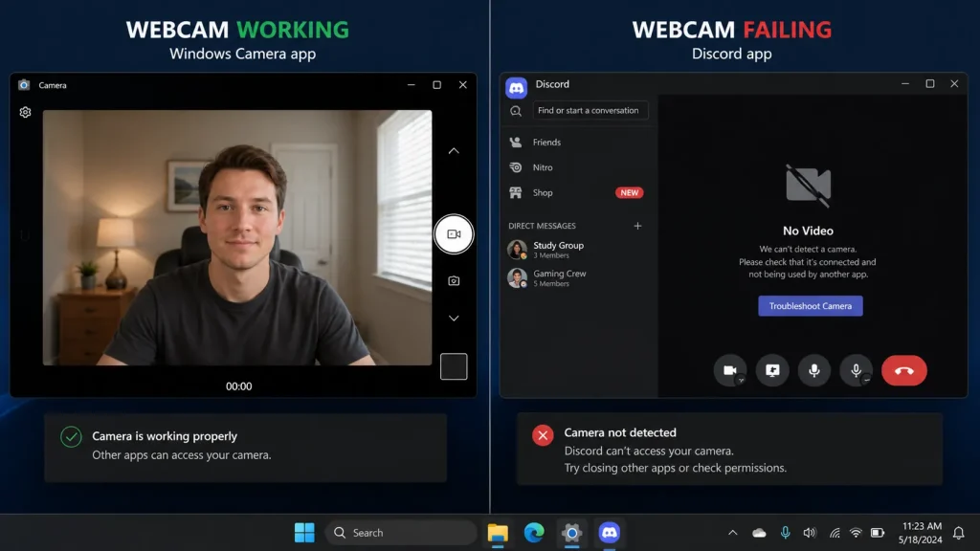Viewport: 980px width, 551px height.
Task: Click Gaming Crew avatar
Action: [x=517, y=278]
